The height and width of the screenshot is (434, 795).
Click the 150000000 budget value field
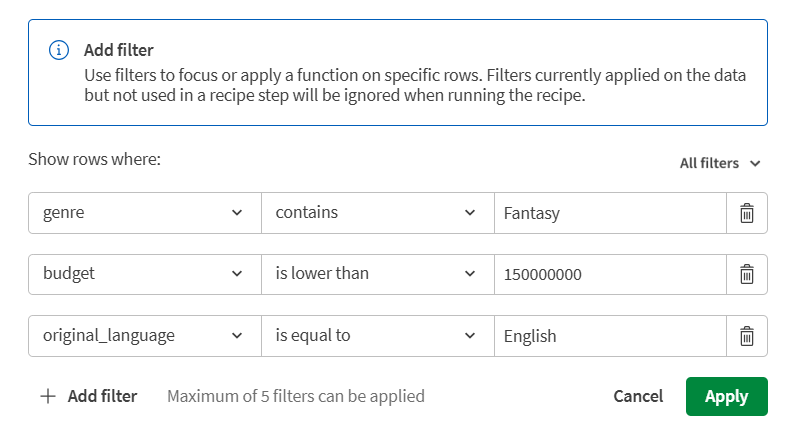(x=609, y=274)
